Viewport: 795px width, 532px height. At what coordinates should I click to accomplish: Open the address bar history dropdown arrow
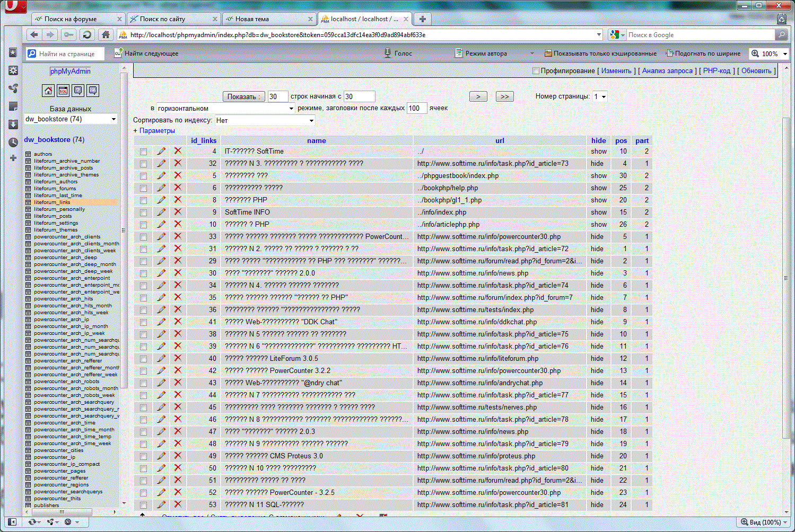point(599,35)
